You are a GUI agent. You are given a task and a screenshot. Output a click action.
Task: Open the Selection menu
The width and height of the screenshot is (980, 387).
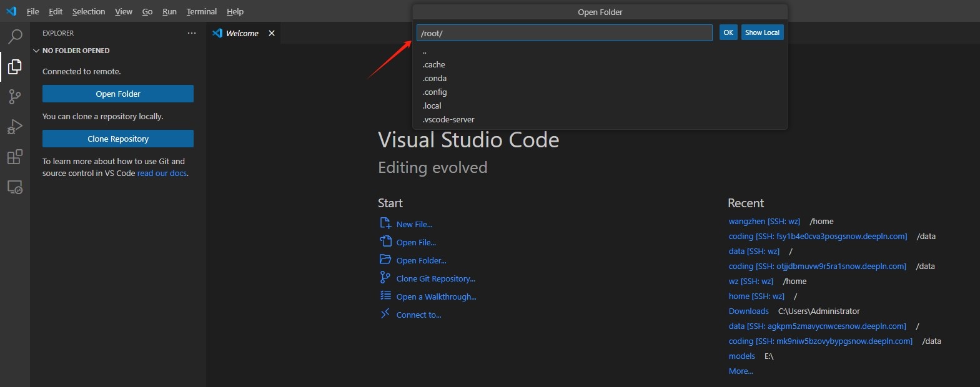89,11
